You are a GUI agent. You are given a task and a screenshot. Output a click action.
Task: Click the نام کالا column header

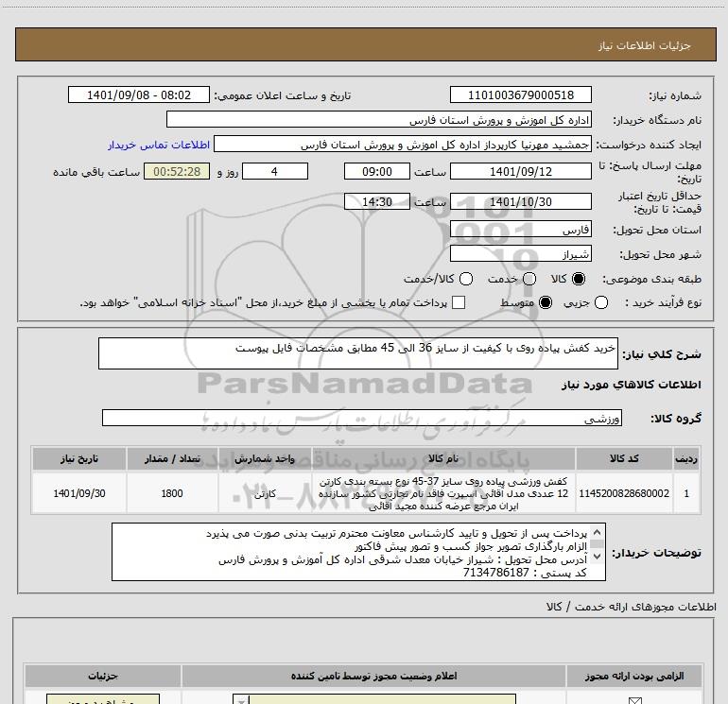tap(442, 458)
